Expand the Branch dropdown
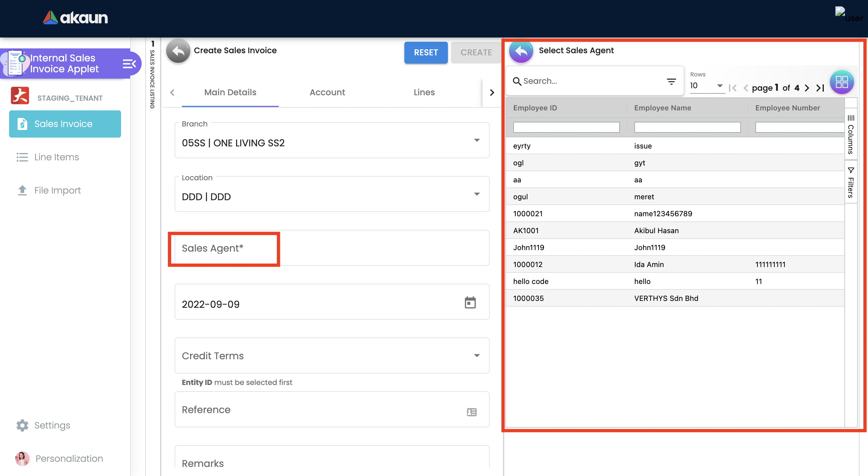The width and height of the screenshot is (868, 476). 476,140
